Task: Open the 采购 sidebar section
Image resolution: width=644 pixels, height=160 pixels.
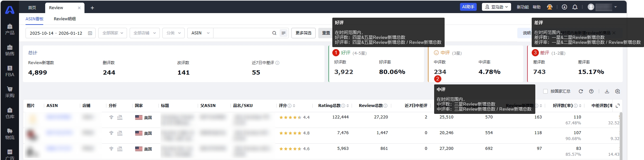Action: pos(10,92)
